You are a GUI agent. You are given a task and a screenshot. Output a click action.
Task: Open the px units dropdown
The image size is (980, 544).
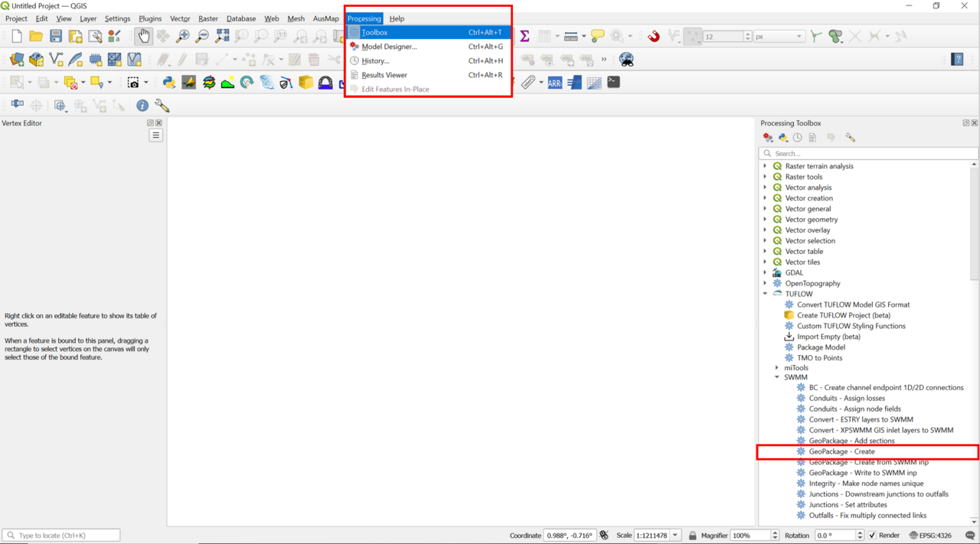coord(779,36)
